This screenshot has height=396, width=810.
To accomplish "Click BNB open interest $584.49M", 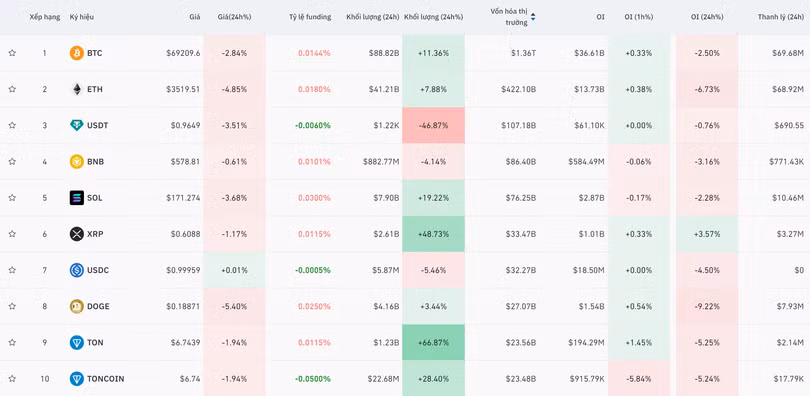I will [x=586, y=161].
